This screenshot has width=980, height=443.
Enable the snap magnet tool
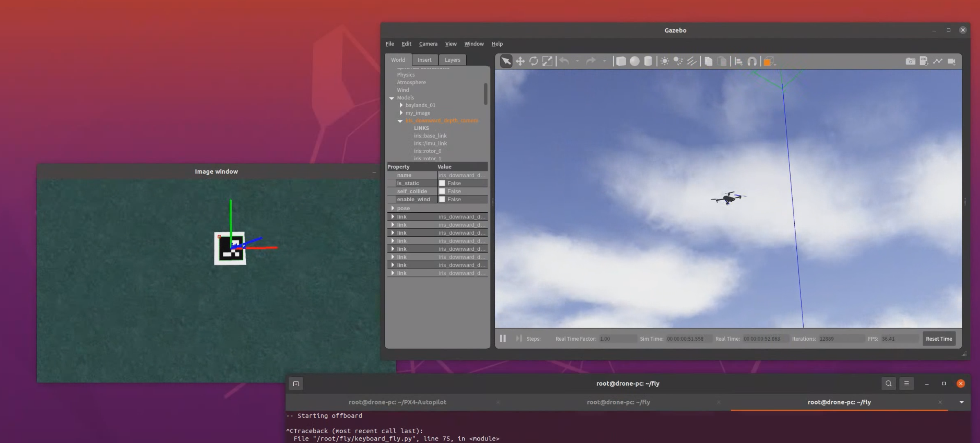click(x=752, y=61)
